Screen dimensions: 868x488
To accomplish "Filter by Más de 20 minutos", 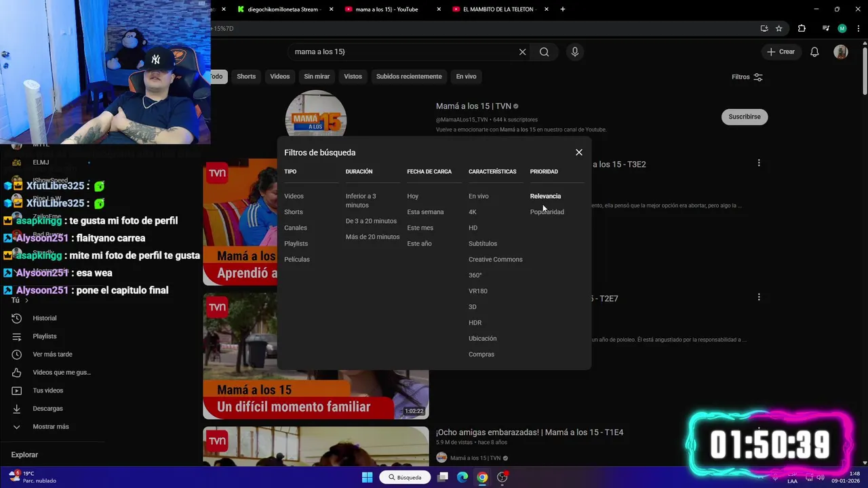I will [372, 237].
